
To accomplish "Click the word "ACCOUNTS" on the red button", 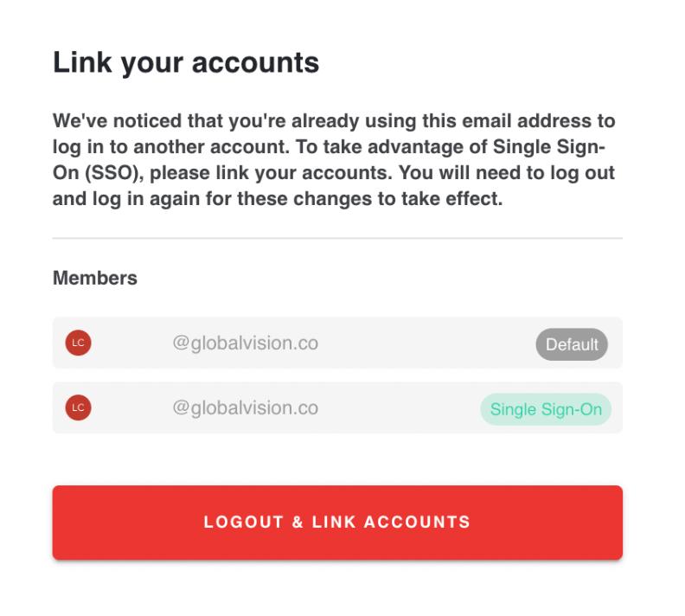I will pyautogui.click(x=417, y=522).
